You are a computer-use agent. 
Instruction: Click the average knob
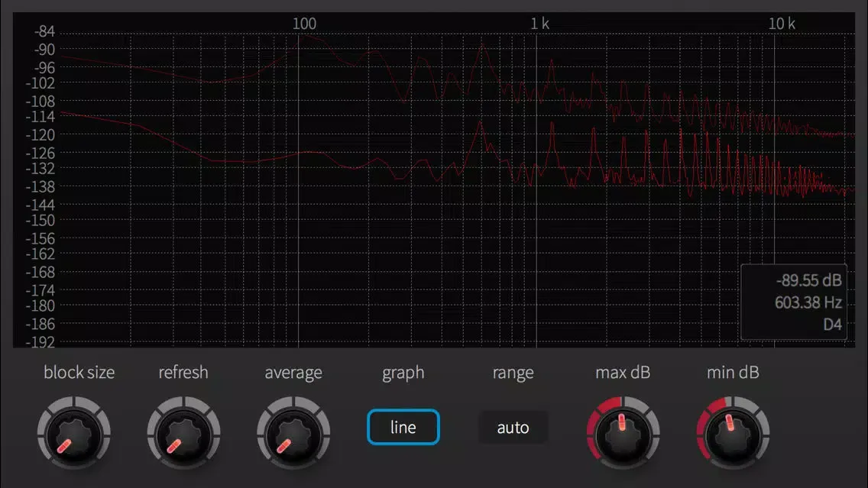(293, 433)
